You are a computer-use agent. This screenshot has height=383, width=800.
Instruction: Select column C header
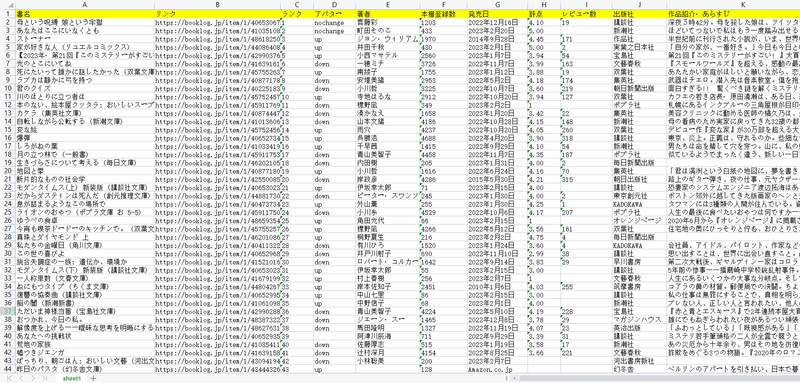[297, 4]
